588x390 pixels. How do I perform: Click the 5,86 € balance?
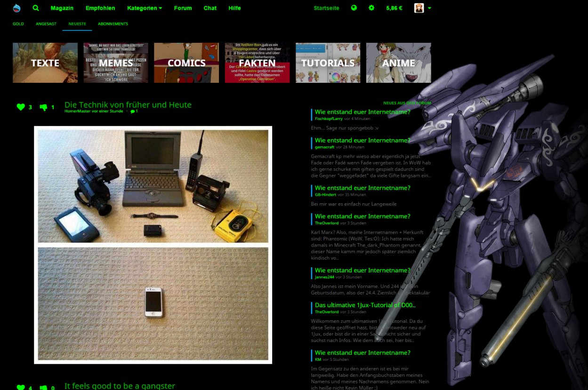pyautogui.click(x=394, y=8)
